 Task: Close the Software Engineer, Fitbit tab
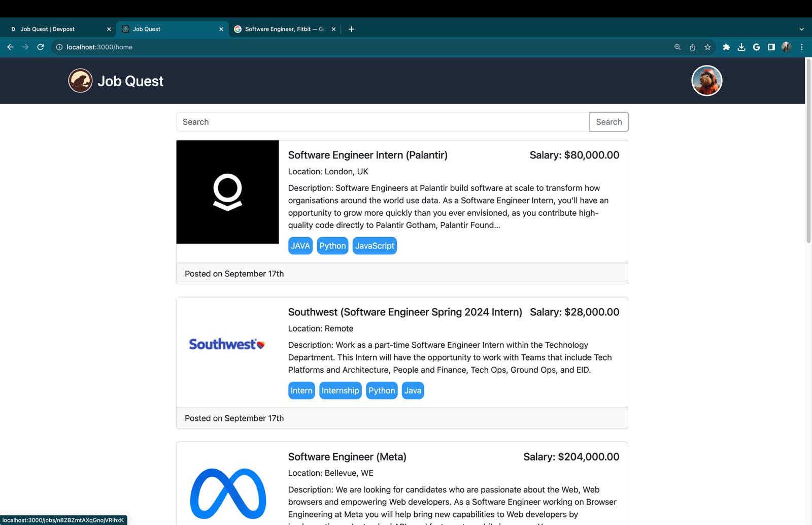(333, 29)
